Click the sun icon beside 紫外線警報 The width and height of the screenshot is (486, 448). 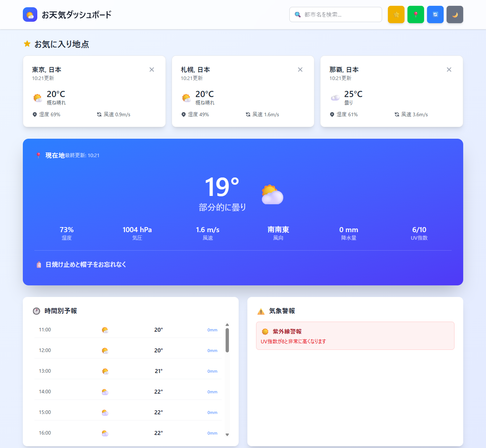pos(265,331)
